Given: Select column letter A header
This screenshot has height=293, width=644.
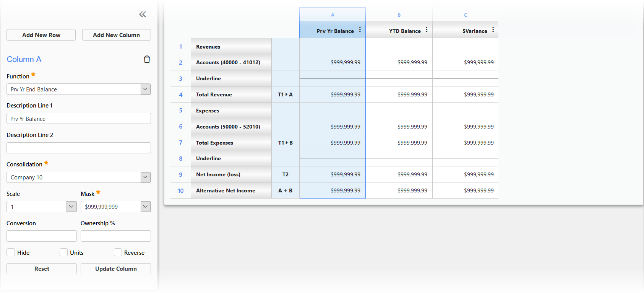Looking at the screenshot, I should tap(333, 15).
